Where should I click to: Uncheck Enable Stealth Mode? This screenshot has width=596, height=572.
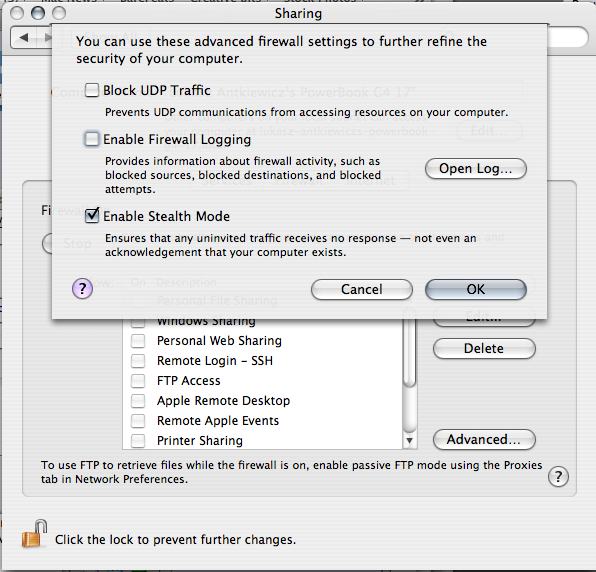pyautogui.click(x=92, y=216)
